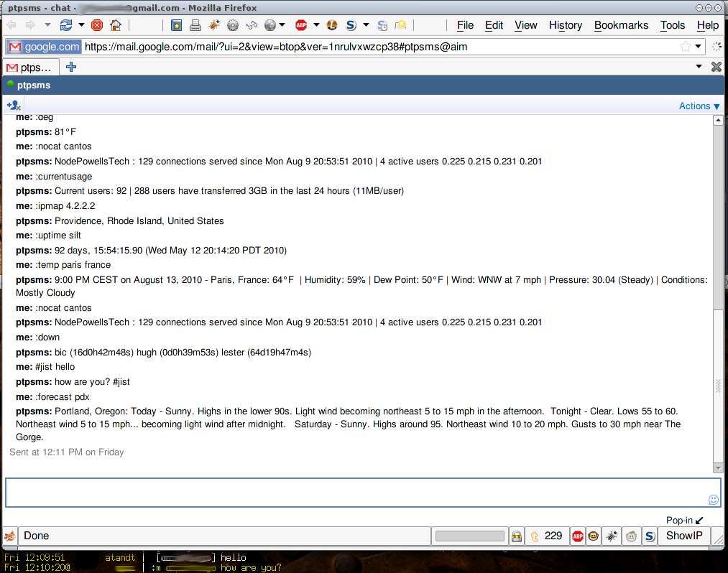Image resolution: width=728 pixels, height=573 pixels.
Task: Go to Home via house icon
Action: click(x=115, y=25)
